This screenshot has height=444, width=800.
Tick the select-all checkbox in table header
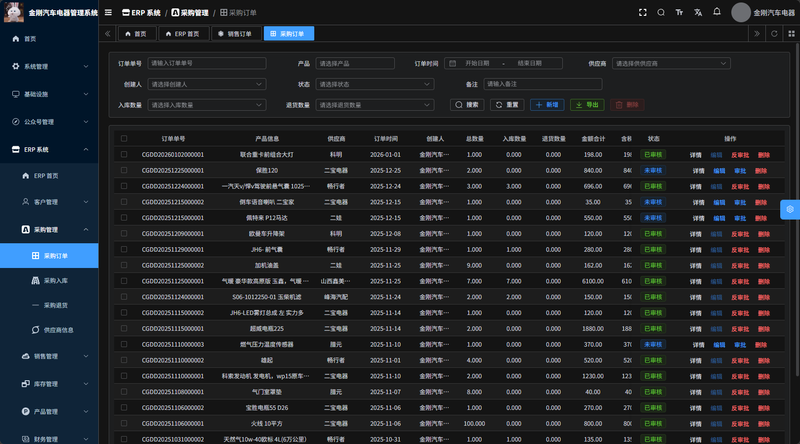click(x=124, y=139)
